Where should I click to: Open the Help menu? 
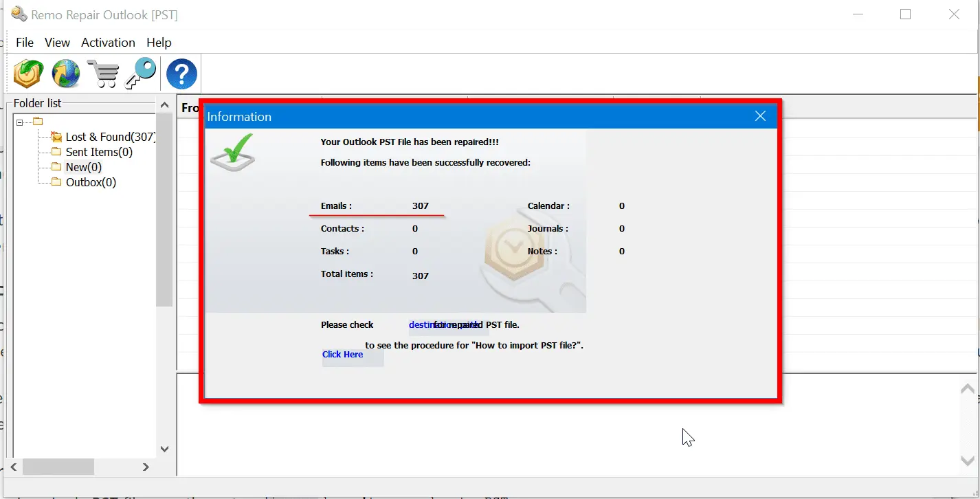click(159, 43)
